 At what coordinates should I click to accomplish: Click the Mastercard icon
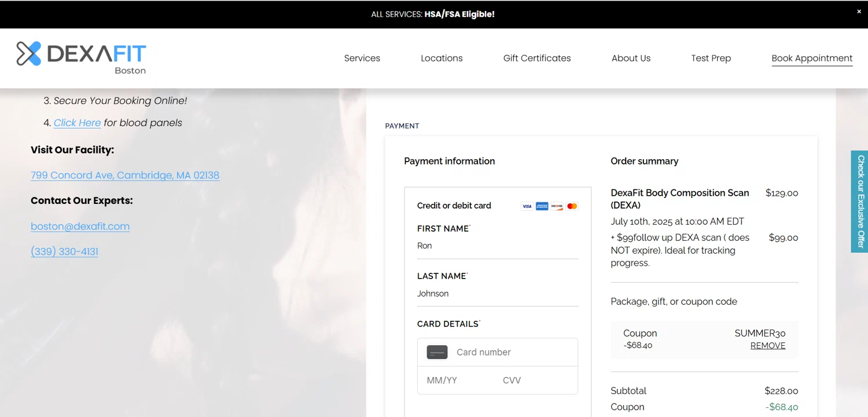(x=572, y=206)
